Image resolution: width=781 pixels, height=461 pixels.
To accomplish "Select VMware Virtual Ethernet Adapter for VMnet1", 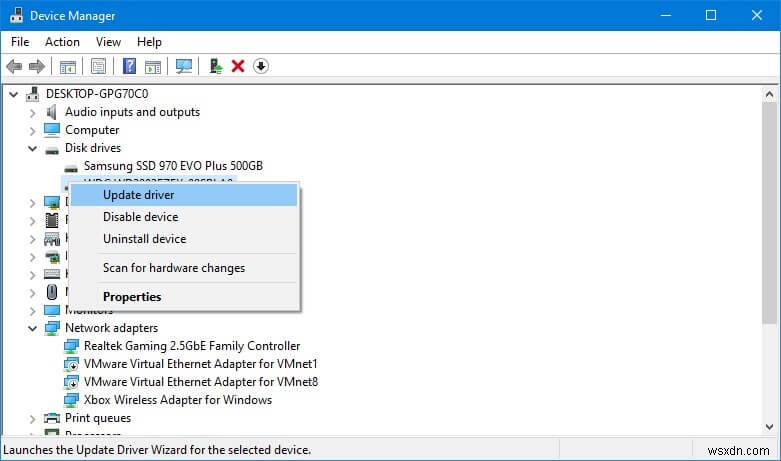I will click(x=200, y=364).
